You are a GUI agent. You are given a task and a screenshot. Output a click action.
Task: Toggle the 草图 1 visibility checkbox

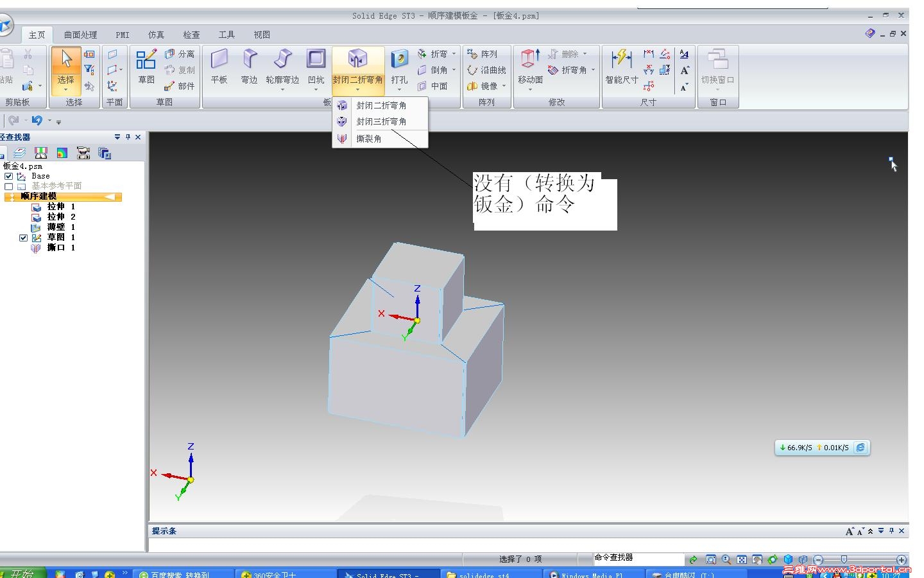pyautogui.click(x=23, y=238)
